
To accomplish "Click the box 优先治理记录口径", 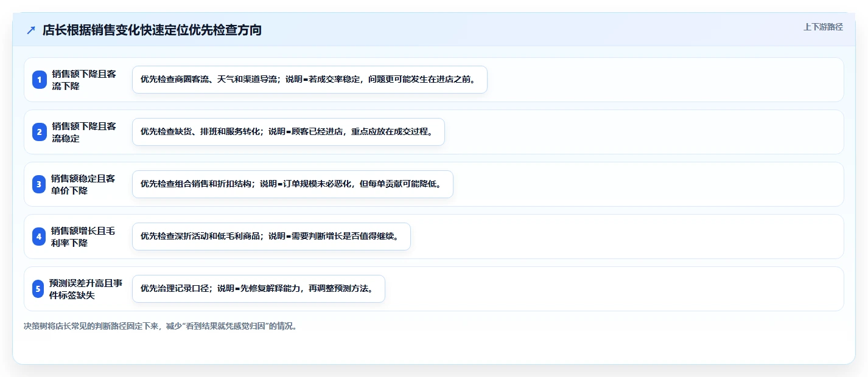I will pos(259,289).
